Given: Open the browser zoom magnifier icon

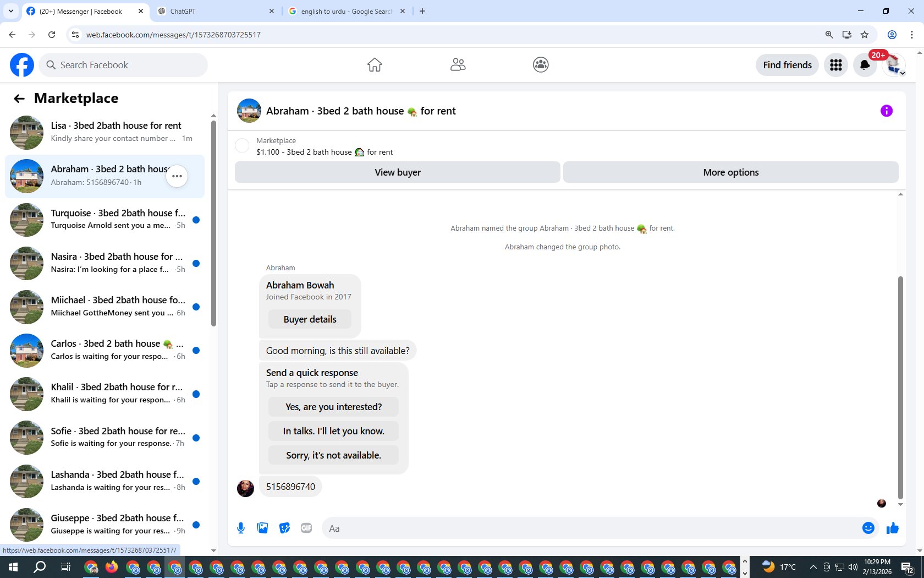Looking at the screenshot, I should (829, 35).
